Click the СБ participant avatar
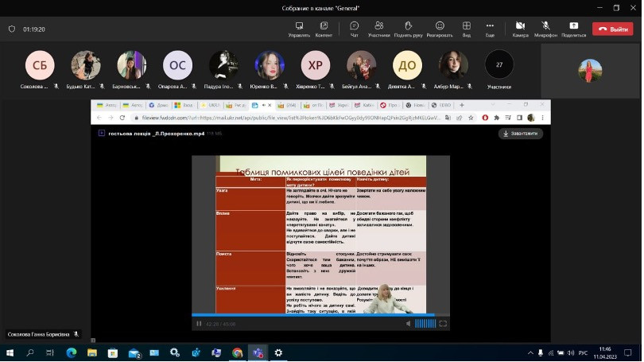 pos(40,65)
